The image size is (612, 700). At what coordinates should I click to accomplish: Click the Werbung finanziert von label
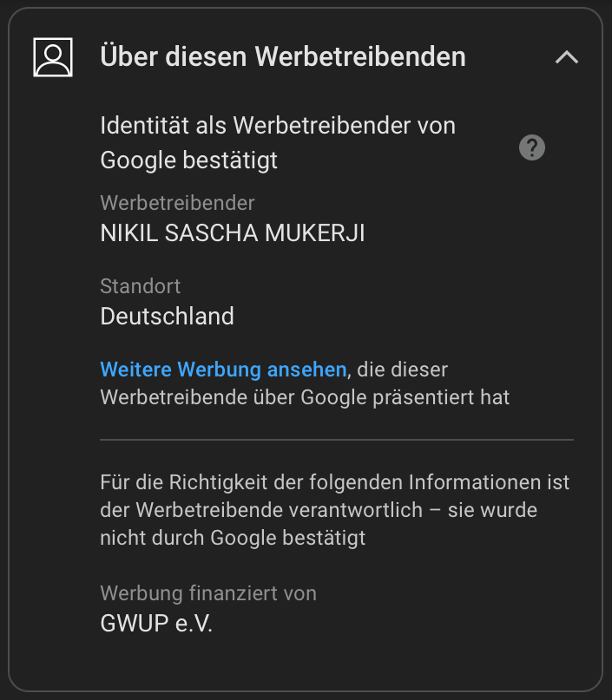tap(208, 593)
